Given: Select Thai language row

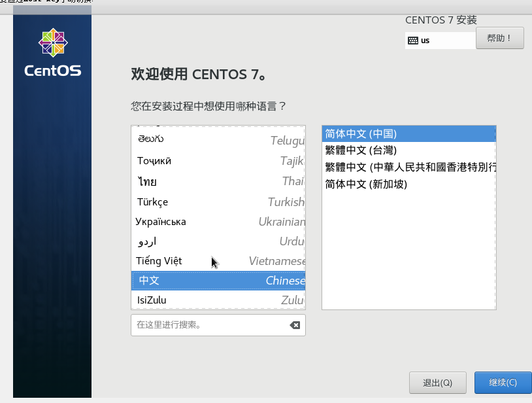Looking at the screenshot, I should click(218, 181).
